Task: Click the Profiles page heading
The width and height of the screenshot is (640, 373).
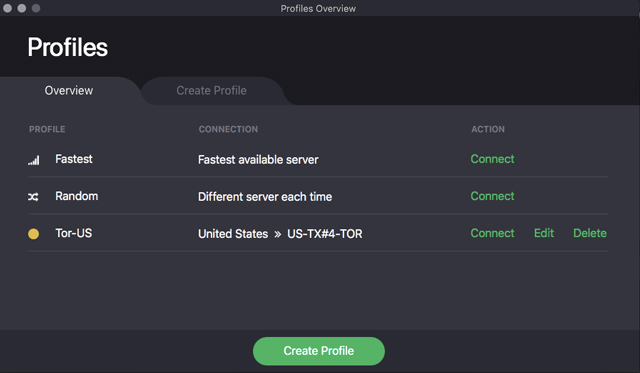Action: (68, 47)
